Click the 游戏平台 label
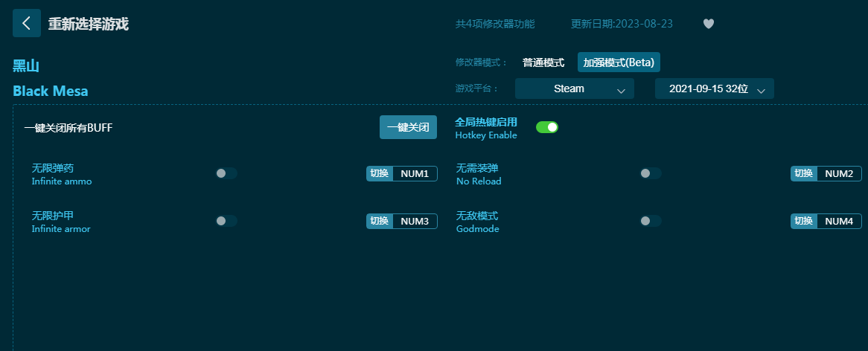 point(476,88)
